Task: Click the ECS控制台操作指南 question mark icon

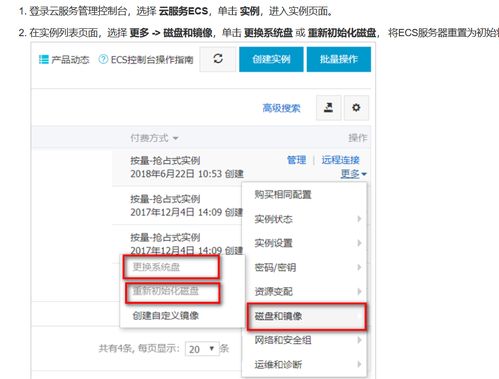Action: [103, 59]
